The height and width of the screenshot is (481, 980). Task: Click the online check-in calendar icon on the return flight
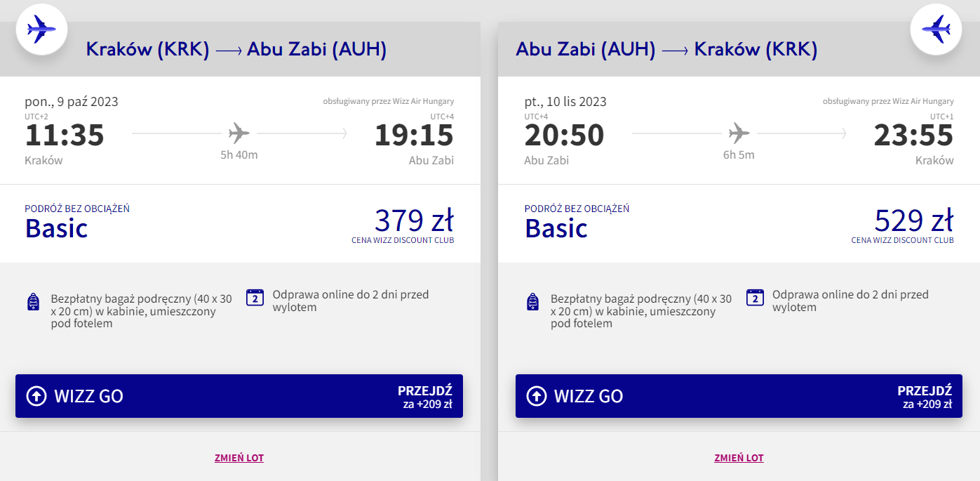pos(755,298)
